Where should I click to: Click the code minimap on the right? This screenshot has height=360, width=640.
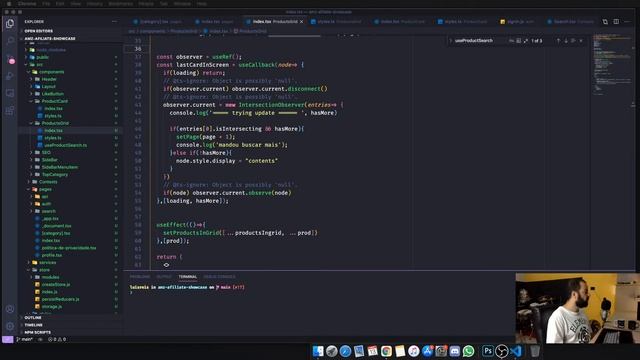[612, 65]
